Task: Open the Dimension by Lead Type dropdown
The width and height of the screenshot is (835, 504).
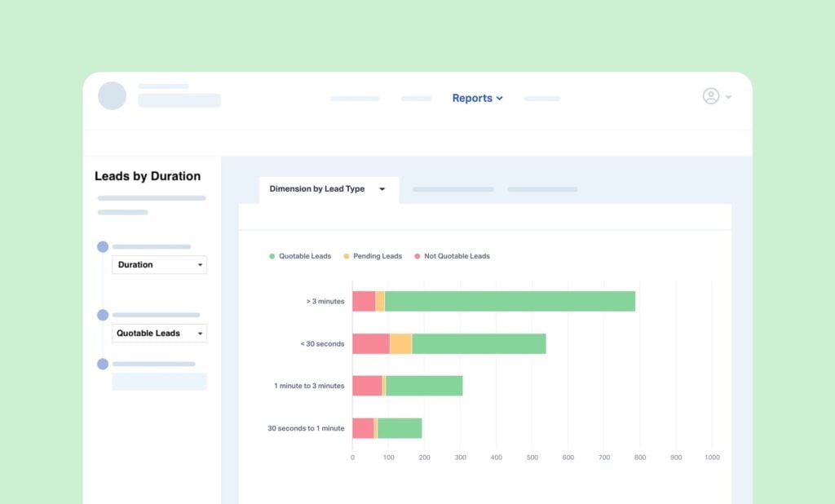Action: [x=329, y=189]
